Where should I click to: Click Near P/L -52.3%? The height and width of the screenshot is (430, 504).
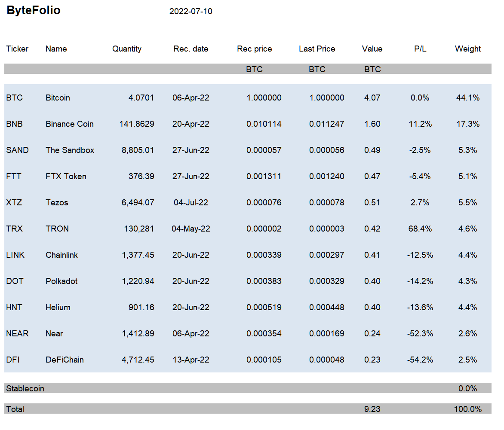(420, 333)
